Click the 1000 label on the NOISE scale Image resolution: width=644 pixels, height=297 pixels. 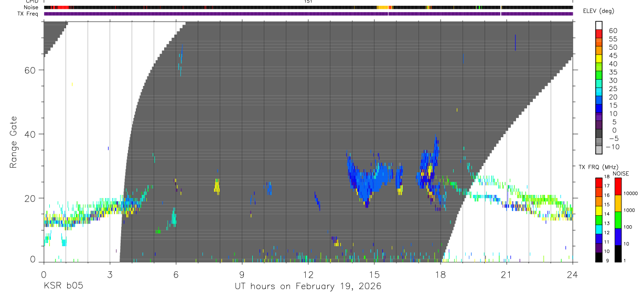click(629, 210)
